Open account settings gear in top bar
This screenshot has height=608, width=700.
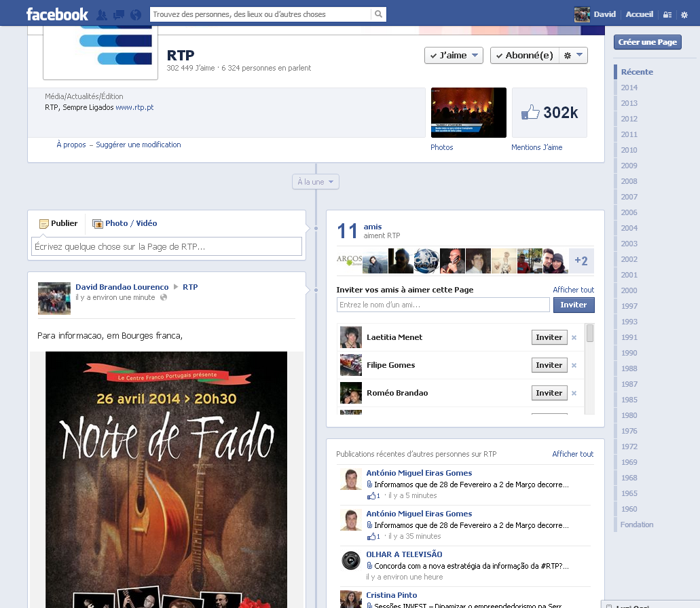tap(684, 14)
